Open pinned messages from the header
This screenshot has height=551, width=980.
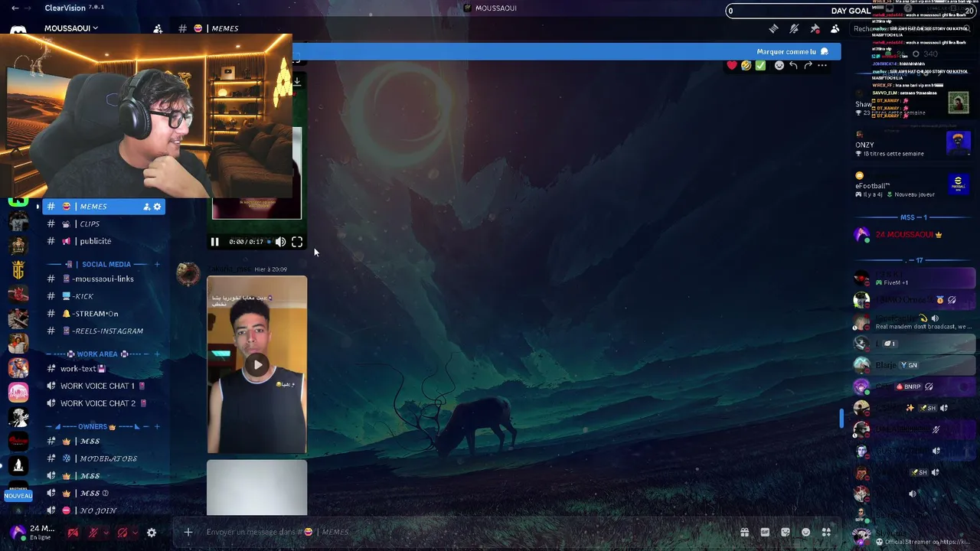[x=815, y=28]
